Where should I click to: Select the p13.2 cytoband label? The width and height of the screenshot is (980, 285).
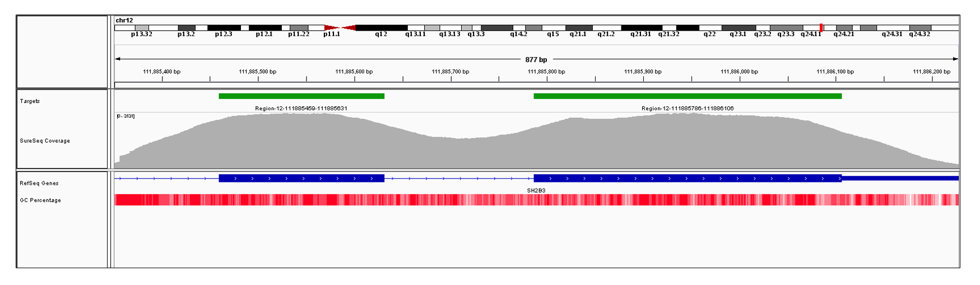(x=186, y=34)
